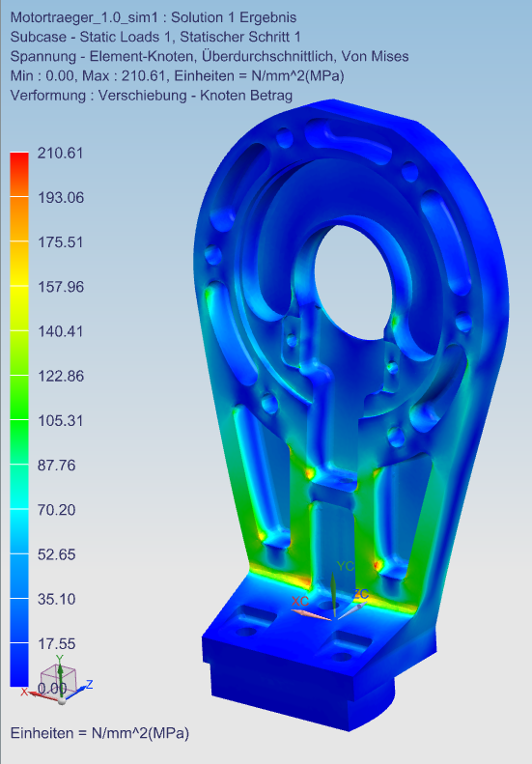
Task: Click the green legend band between 122.86 and 105.31
Action: (19, 398)
